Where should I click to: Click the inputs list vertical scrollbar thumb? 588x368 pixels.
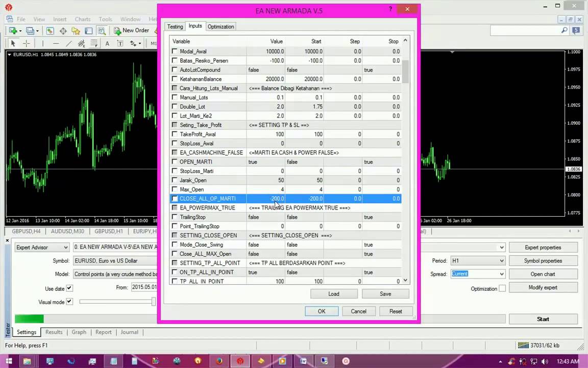tap(405, 72)
